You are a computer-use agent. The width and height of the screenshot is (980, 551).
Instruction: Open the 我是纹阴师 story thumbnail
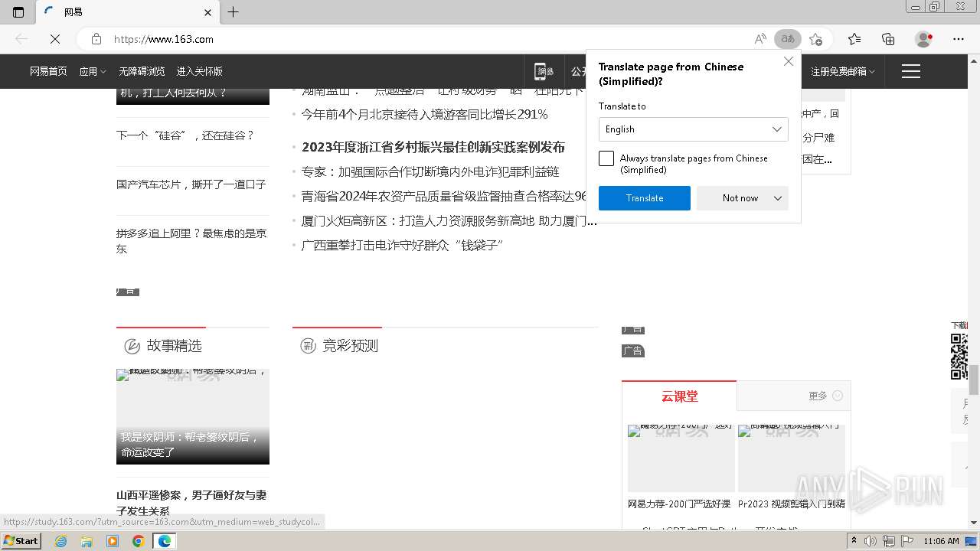[x=193, y=416]
